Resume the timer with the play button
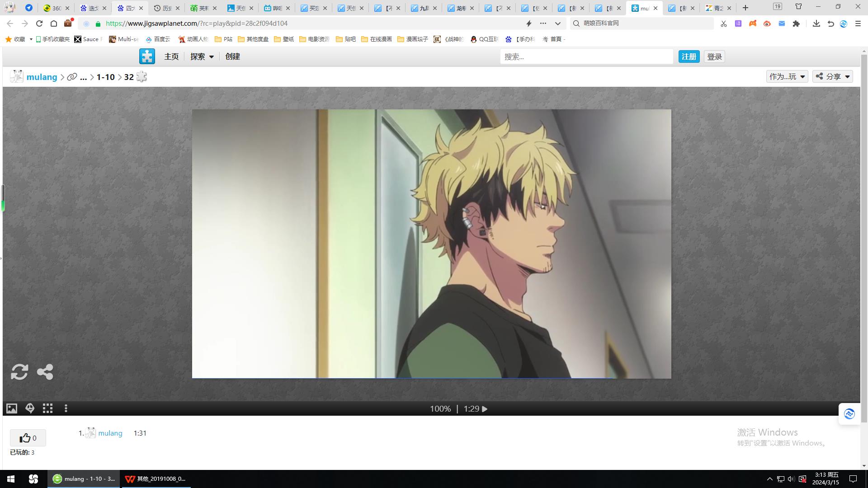This screenshot has height=488, width=868. (x=485, y=409)
